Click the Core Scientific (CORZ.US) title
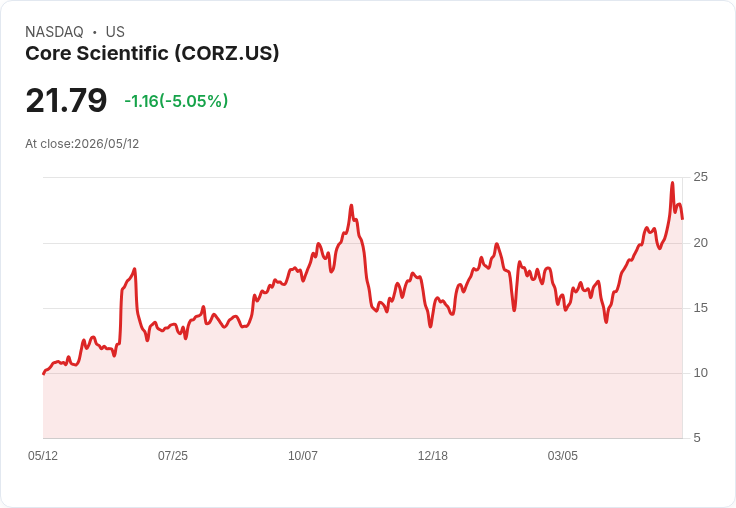736x508 pixels. tap(152, 53)
